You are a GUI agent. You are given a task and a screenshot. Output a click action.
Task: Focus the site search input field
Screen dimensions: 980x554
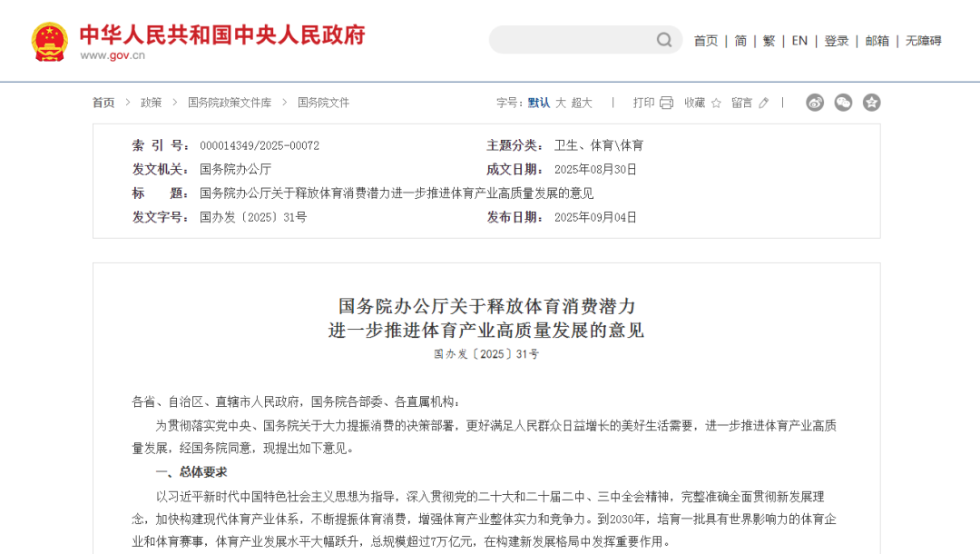click(x=572, y=40)
